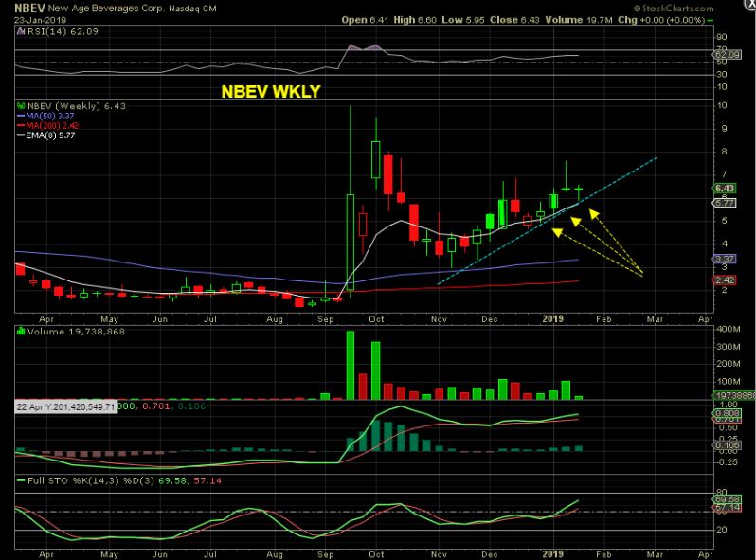Click the tallest green volume bar in September
Viewport: 756px width, 560px height.
pos(351,365)
